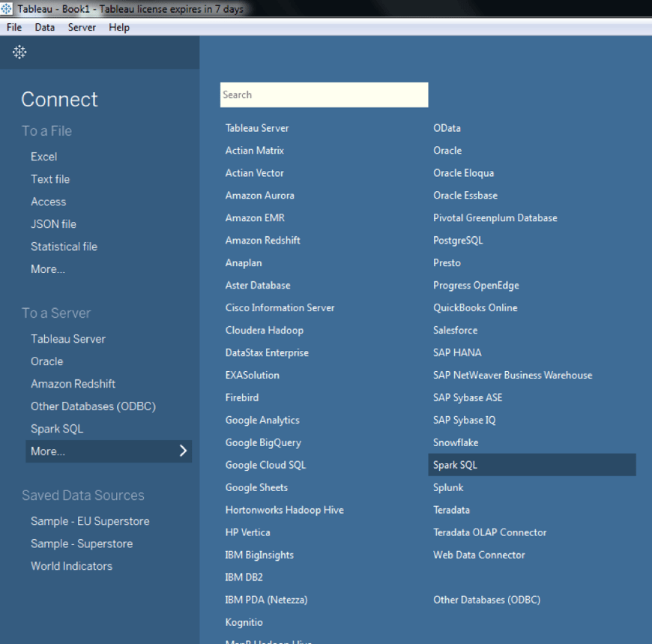The image size is (652, 644).
Task: Select Amazon Redshift in the left sidebar
Action: 73,384
